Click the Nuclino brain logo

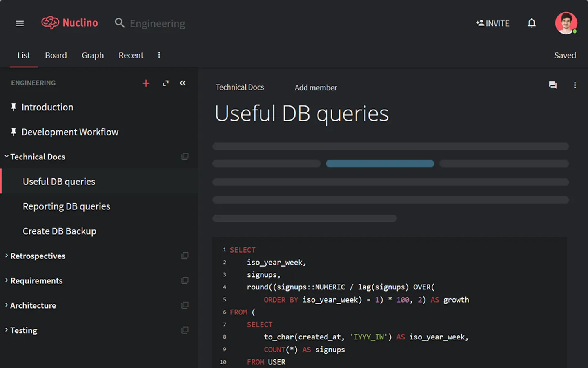[x=50, y=22]
